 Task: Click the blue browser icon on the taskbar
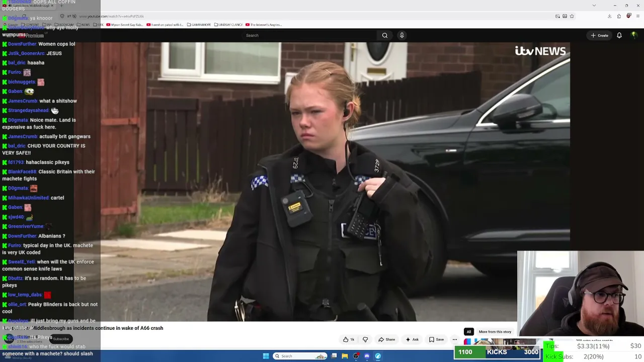point(378,356)
